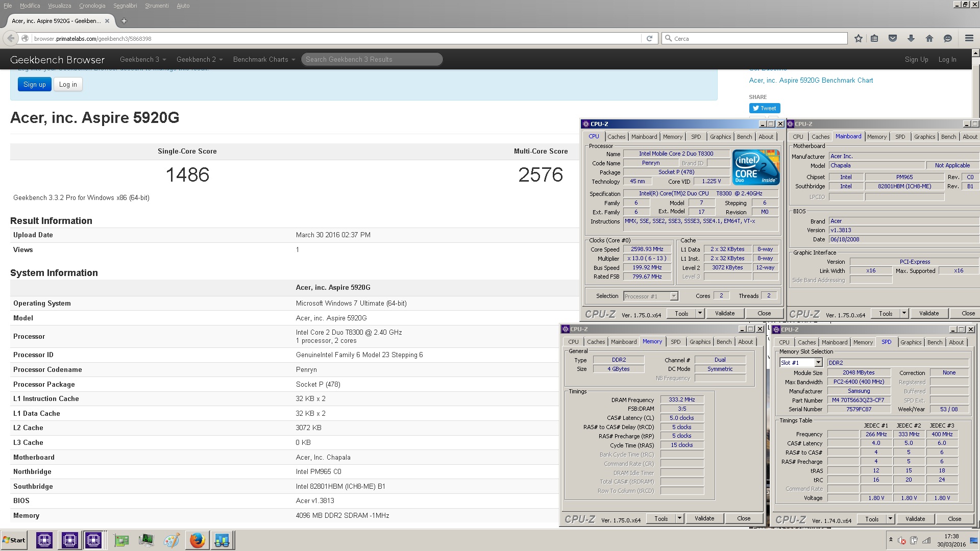Screen dimensions: 980x551
Task: Open Sign Up link in Geekbench navbar
Action: point(916,60)
